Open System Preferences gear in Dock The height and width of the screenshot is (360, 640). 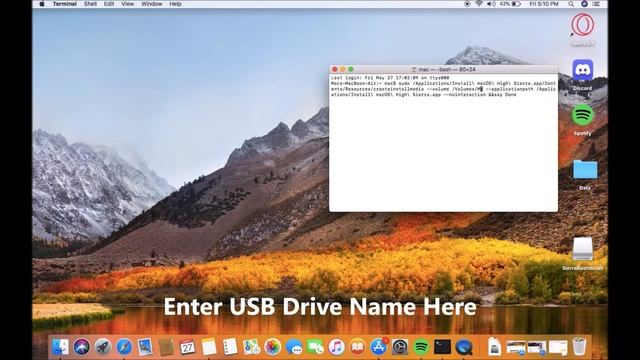[400, 347]
